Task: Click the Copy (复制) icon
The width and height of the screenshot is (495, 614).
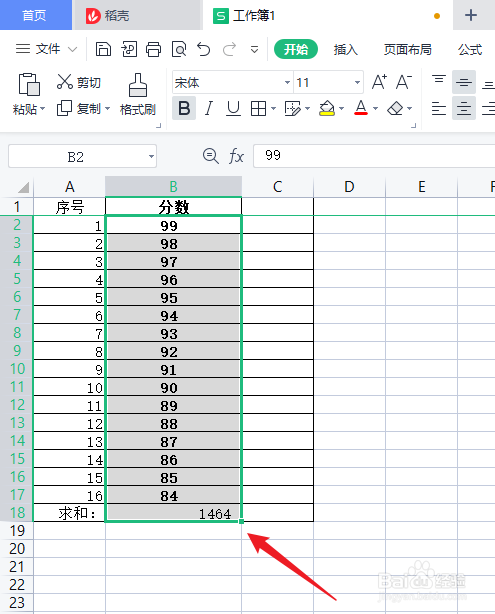Action: 64,108
